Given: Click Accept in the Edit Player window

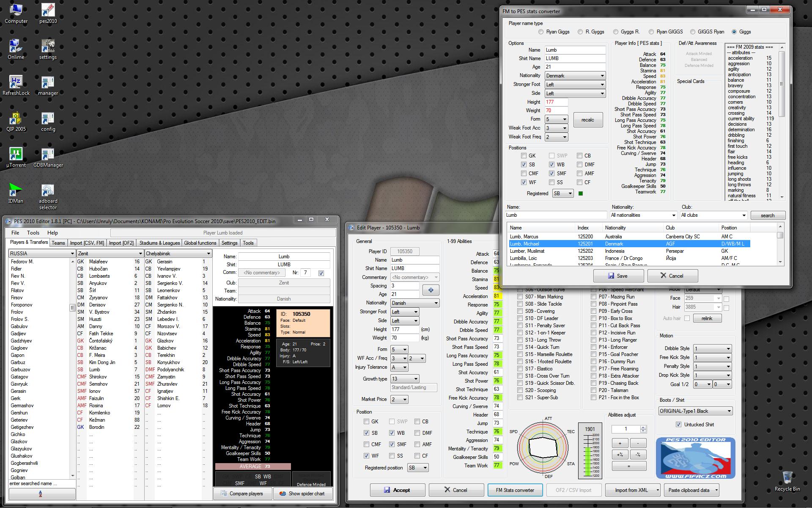Looking at the screenshot, I should (397, 490).
